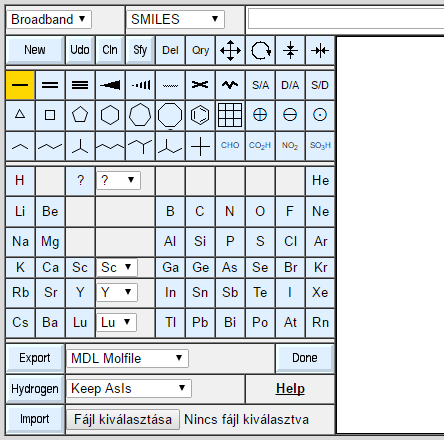Open the Keep AsIs hydrogen dropdown
444x440 pixels.
pos(129,388)
